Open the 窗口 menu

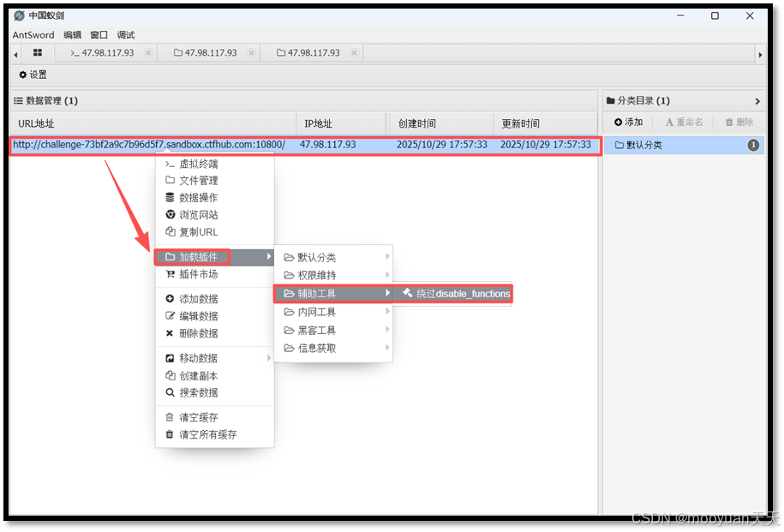(99, 35)
